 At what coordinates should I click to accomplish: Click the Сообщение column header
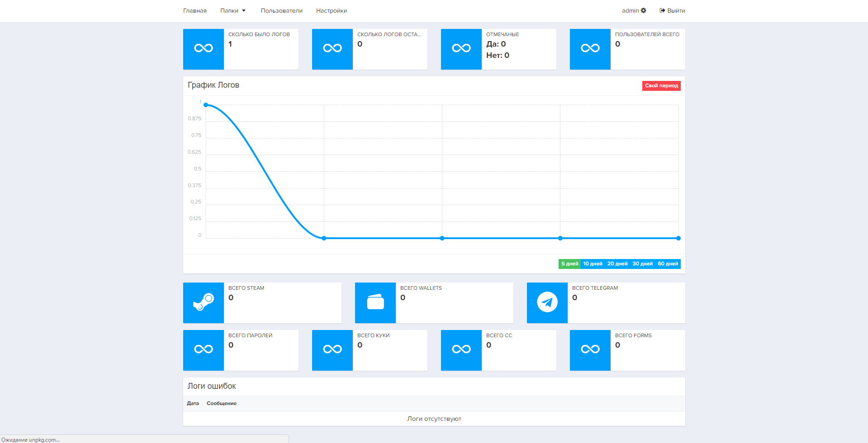(222, 404)
